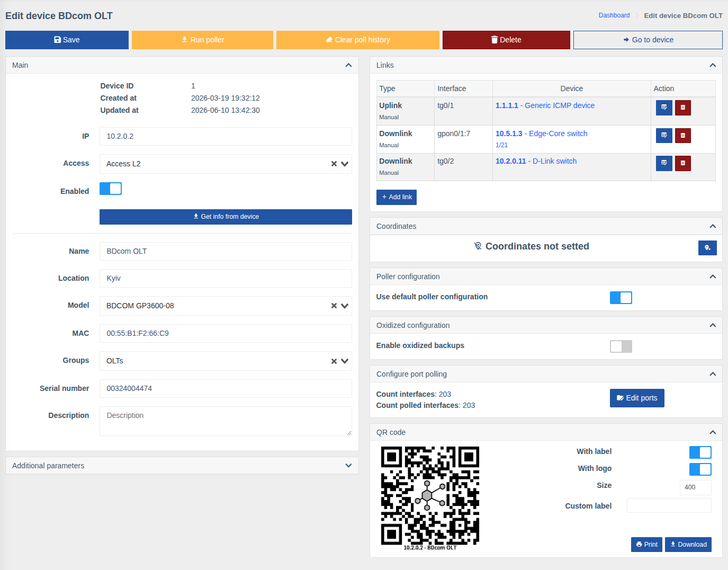Clear the Access L2 selection

click(334, 164)
